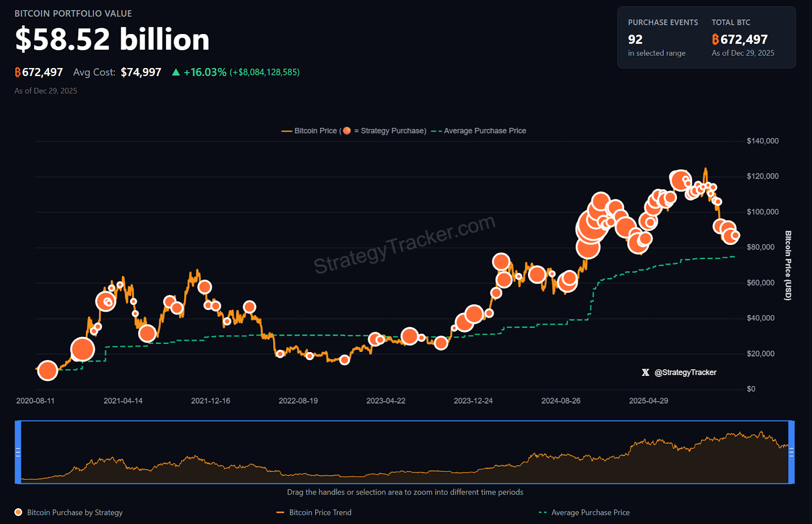Click the $58.52 billion portfolio value heading
812x524 pixels.
click(112, 40)
